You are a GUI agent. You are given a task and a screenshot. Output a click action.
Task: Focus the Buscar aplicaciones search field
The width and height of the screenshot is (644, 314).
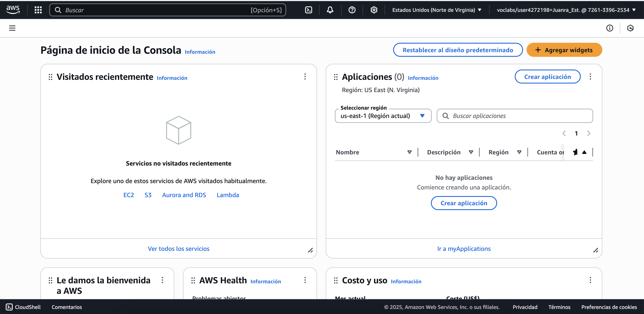pos(515,116)
